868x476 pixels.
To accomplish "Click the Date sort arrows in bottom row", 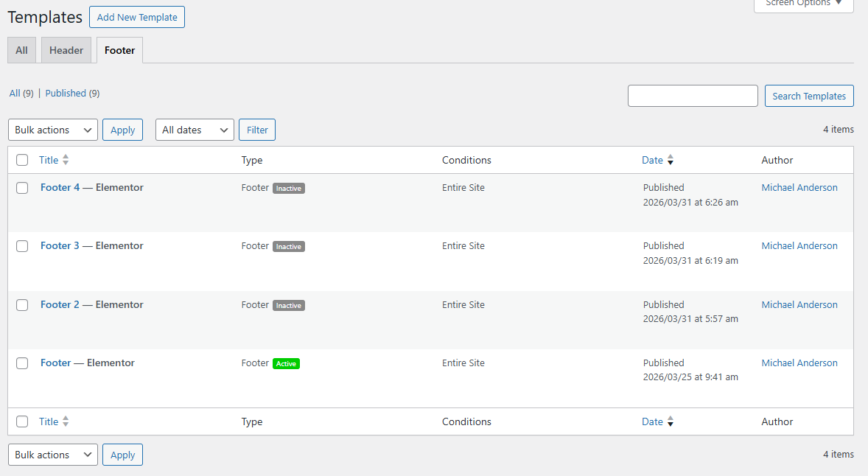I will pos(669,421).
